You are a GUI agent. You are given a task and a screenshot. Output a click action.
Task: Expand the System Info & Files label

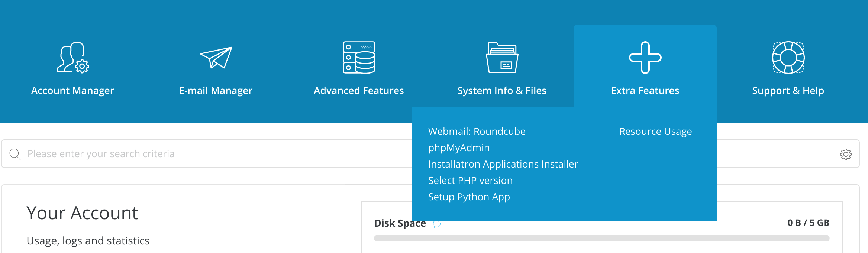(502, 91)
